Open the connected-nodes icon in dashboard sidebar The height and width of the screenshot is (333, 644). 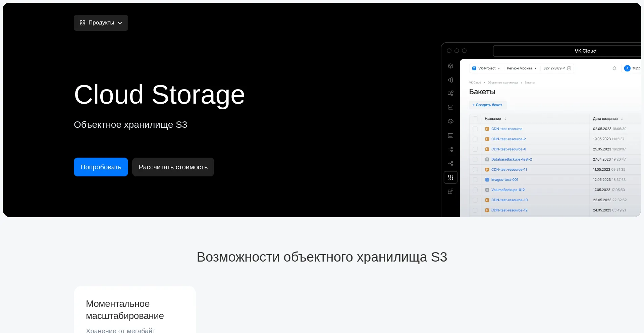[x=450, y=93]
